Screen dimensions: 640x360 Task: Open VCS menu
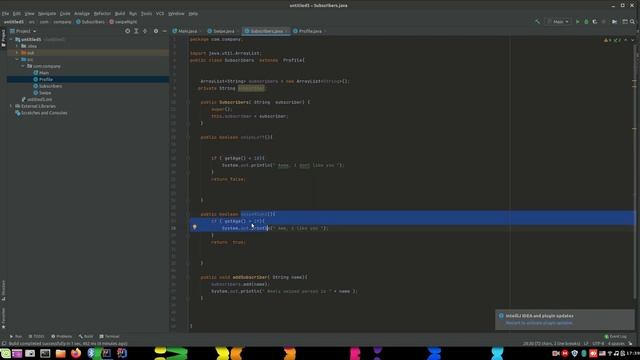160,13
